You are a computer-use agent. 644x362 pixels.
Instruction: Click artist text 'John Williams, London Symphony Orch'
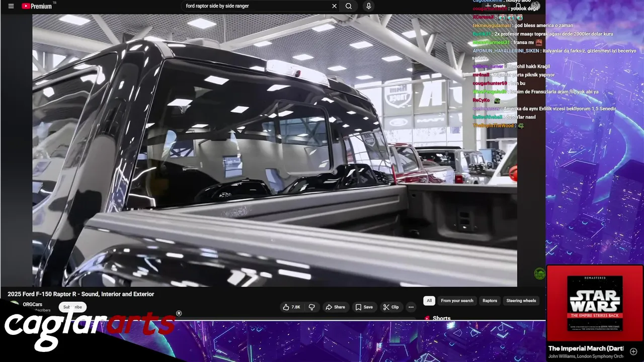coord(586,356)
